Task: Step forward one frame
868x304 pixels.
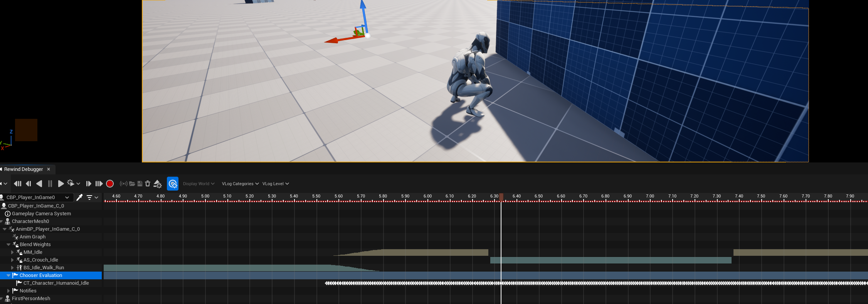Action: coord(88,184)
